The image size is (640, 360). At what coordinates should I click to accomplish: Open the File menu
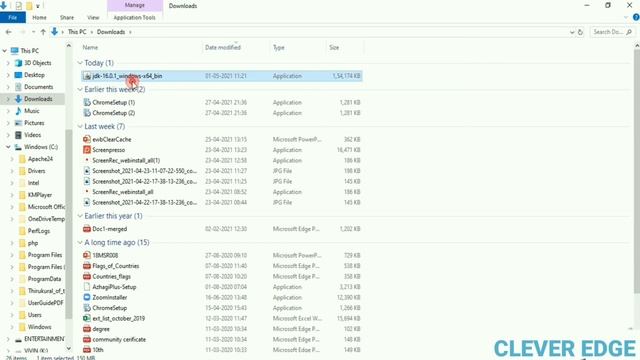coord(13,18)
